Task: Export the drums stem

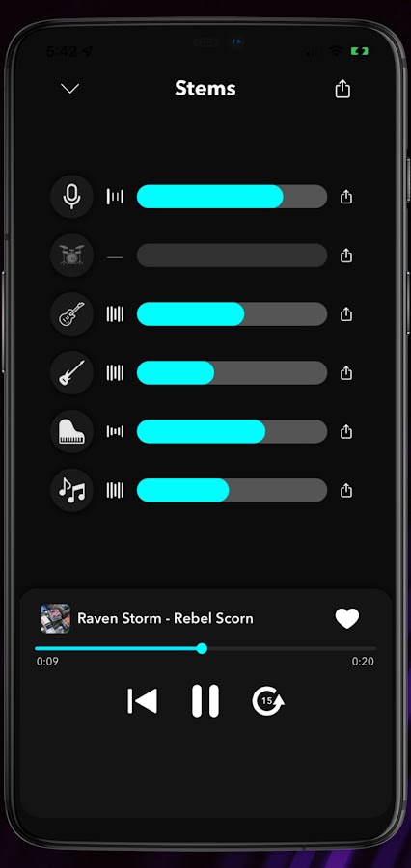Action: coord(346,256)
